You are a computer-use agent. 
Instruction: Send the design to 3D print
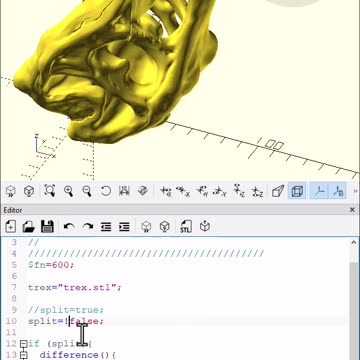(x=205, y=227)
